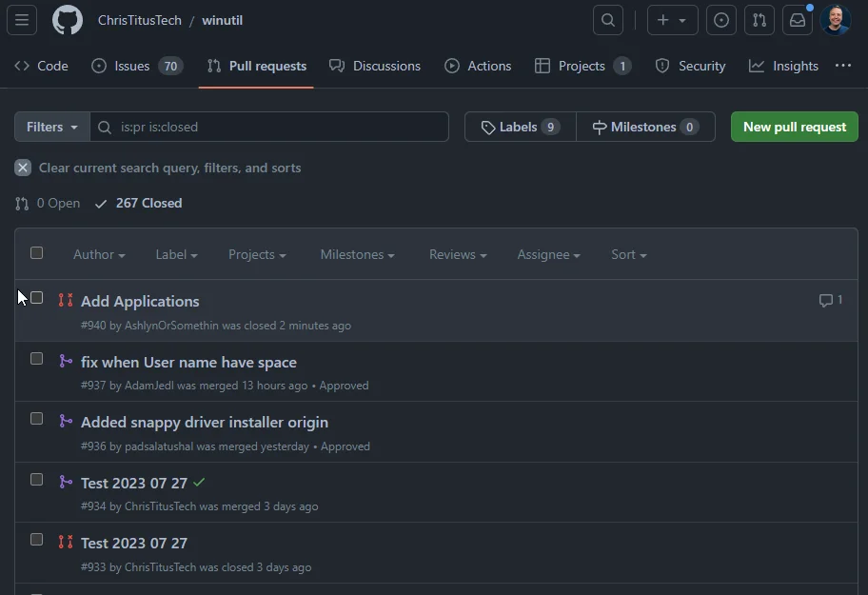The image size is (868, 595).
Task: Expand the Label filter dropdown
Action: click(177, 254)
